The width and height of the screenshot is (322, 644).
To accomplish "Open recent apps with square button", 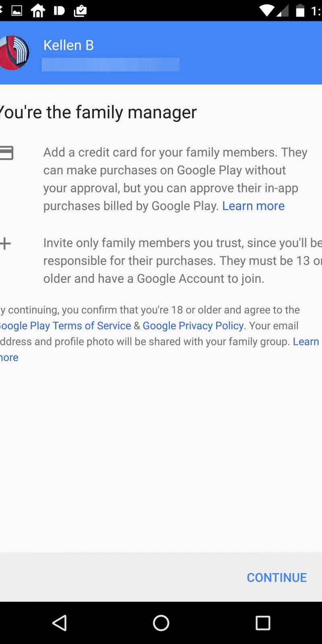I will [263, 623].
